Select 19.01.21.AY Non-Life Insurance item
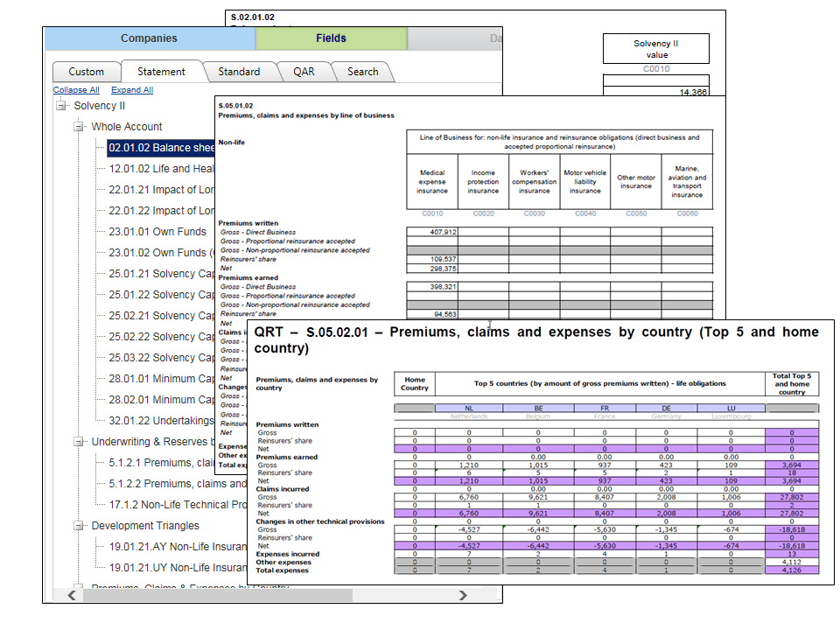Image resolution: width=840 pixels, height=630 pixels. click(x=178, y=547)
